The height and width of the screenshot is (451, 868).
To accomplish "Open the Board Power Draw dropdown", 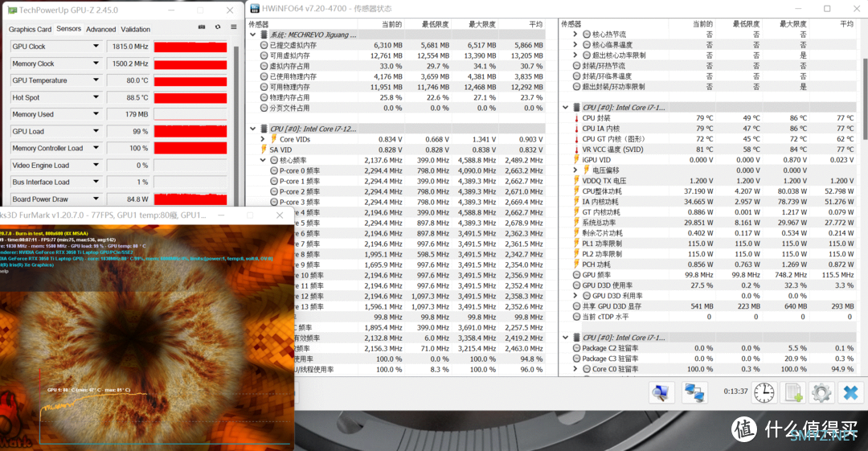I will 96,199.
